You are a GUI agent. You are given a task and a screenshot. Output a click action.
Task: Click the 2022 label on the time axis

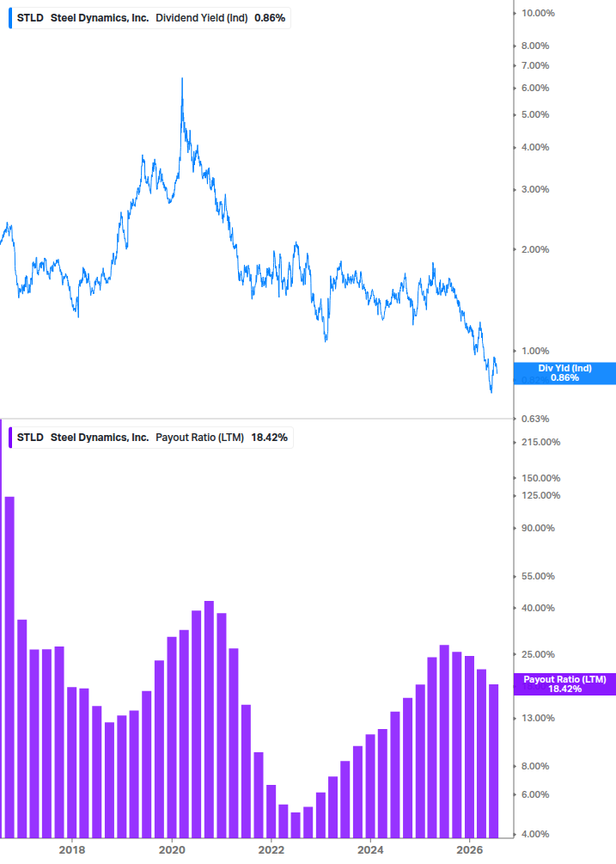point(271,849)
